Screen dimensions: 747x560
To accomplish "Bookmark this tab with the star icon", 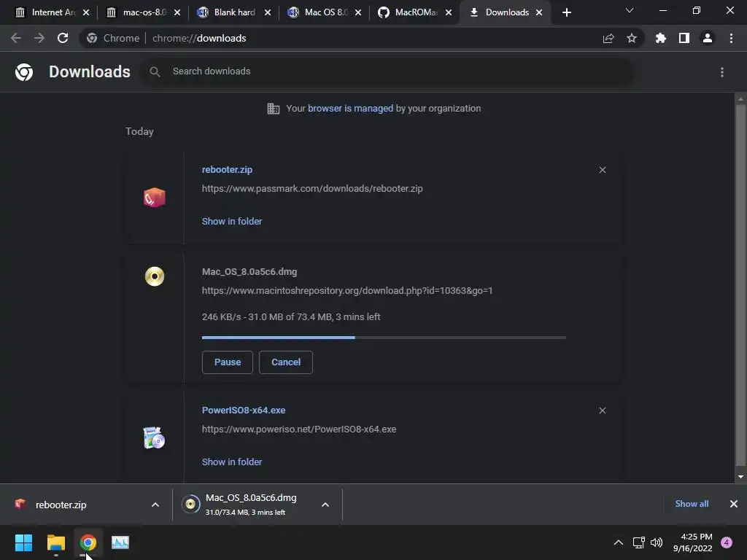I will coord(632,38).
